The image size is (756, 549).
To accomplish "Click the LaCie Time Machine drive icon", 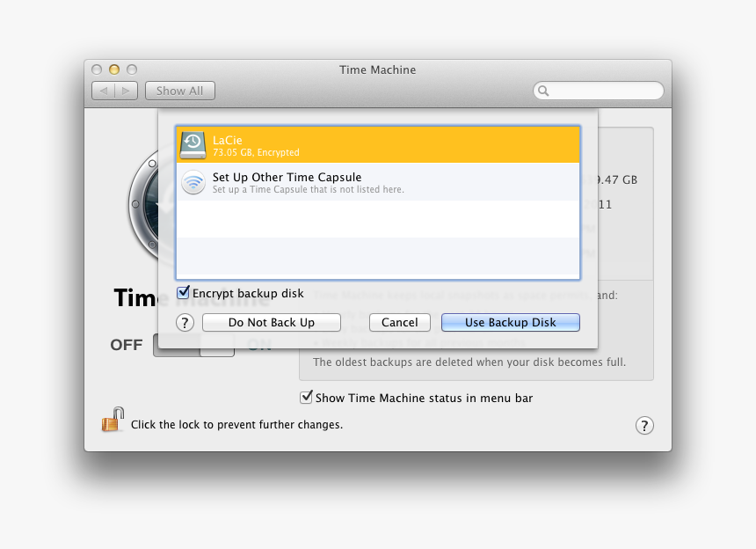I will [193, 145].
